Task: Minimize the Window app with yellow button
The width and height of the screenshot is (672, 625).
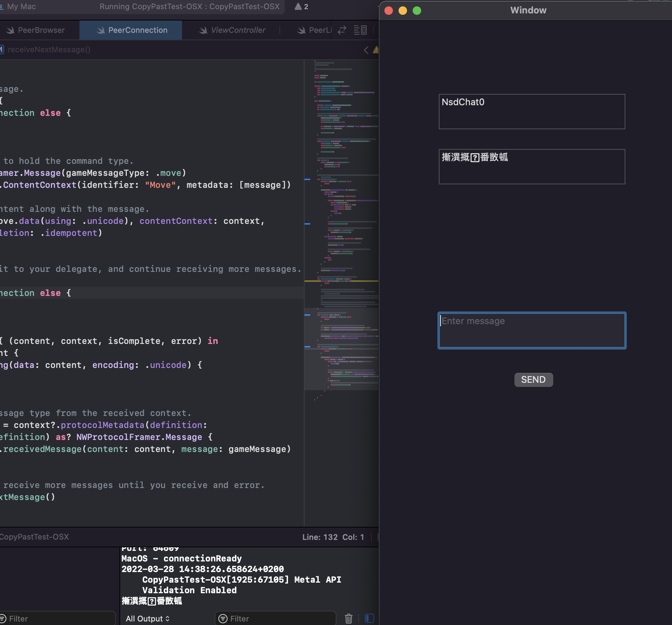Action: (x=403, y=11)
